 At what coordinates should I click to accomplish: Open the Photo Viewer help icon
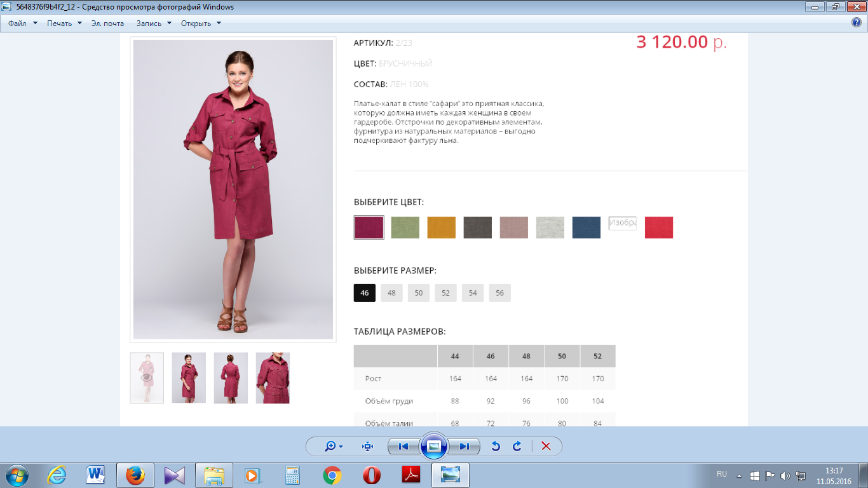(856, 23)
